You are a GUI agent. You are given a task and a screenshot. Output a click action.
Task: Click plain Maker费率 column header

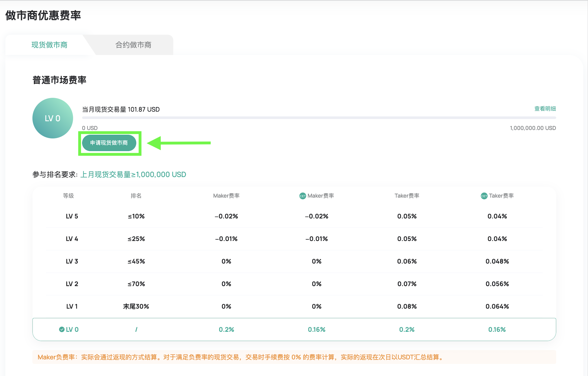[x=226, y=196]
